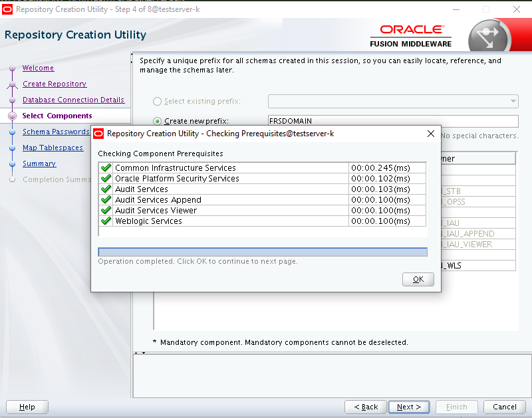This screenshot has width=532, height=418.
Task: Minimize the Repository Creation Utility window
Action: click(456, 9)
